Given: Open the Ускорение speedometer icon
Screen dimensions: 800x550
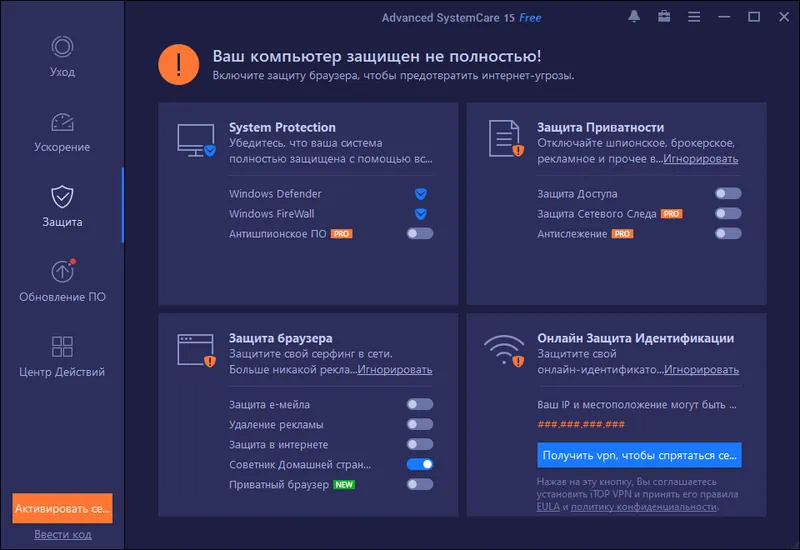Looking at the screenshot, I should (62, 122).
